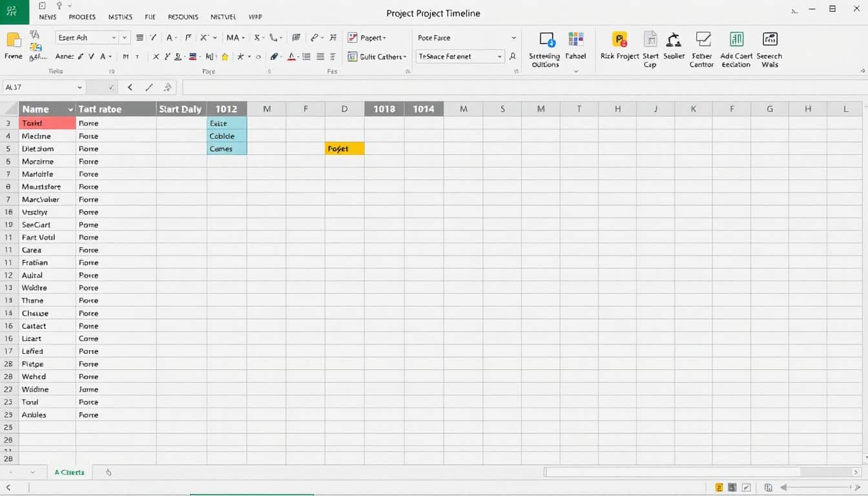Screen dimensions: 868x496
Task: Click the red Toxid cell
Action: [x=47, y=123]
